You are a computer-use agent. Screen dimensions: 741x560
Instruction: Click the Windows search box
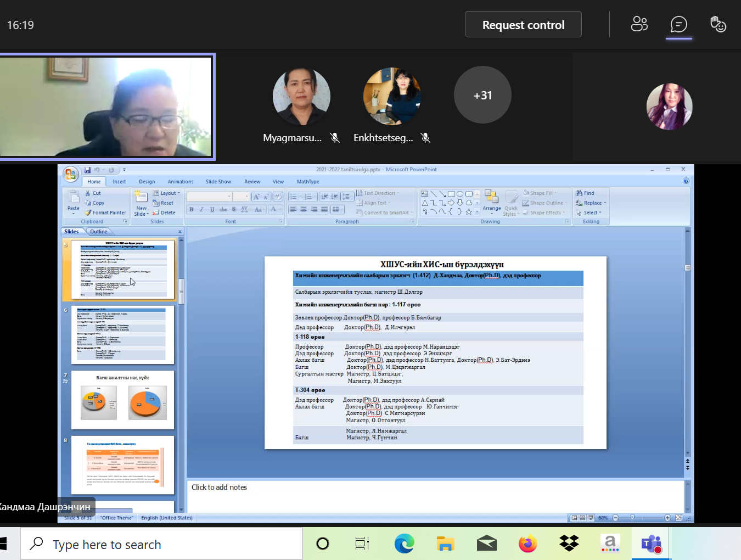[161, 544]
